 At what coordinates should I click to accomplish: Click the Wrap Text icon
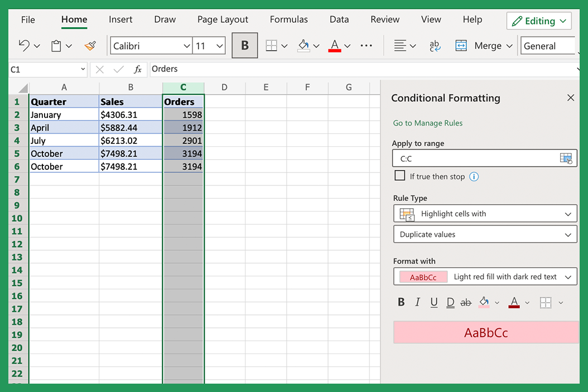[x=435, y=46]
